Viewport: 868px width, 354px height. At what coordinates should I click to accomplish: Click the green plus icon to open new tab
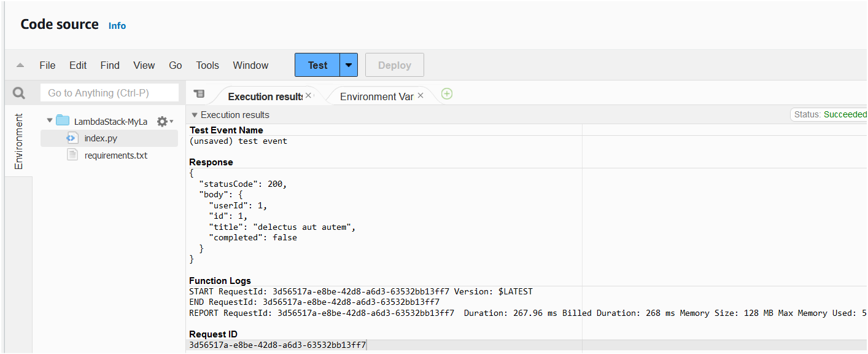[x=446, y=93]
